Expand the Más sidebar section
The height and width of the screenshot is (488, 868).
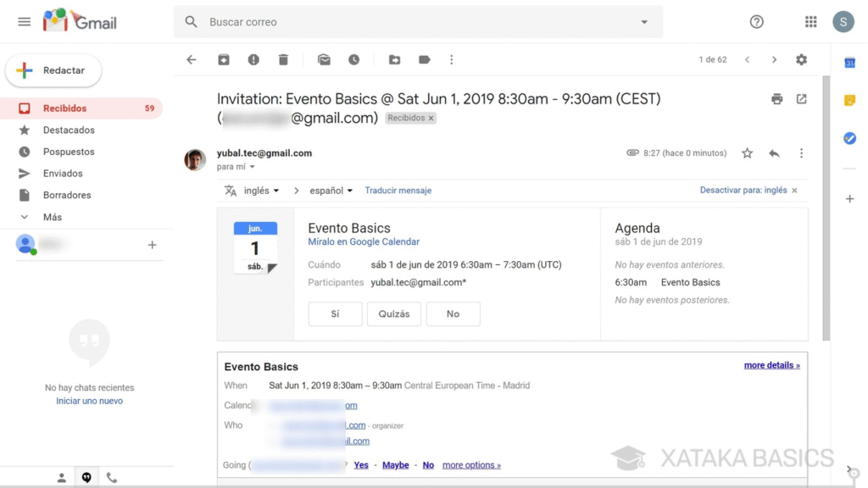coord(53,217)
